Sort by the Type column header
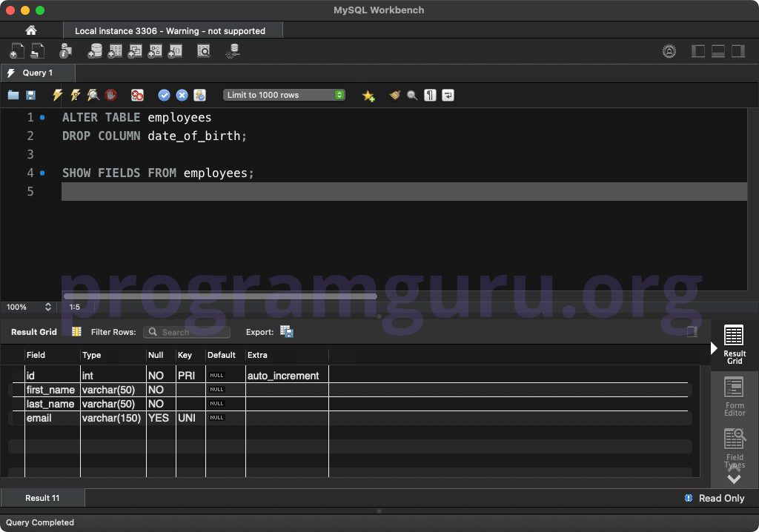759x532 pixels. coord(113,355)
